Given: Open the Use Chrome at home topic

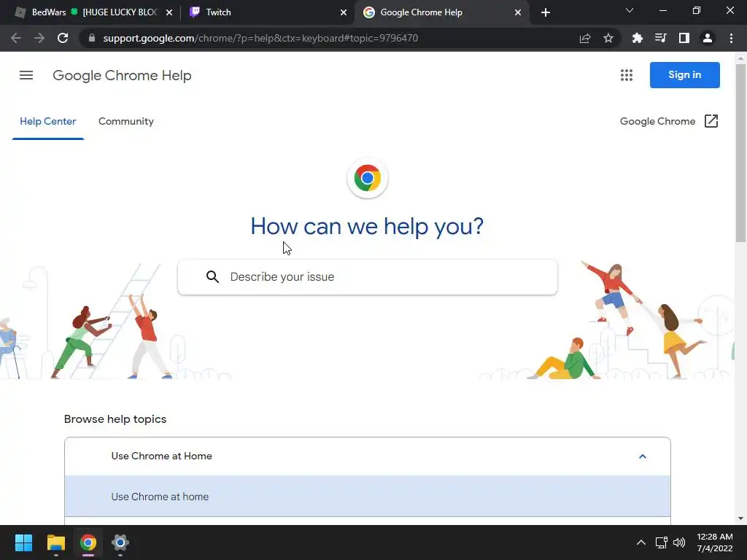Looking at the screenshot, I should point(368,496).
